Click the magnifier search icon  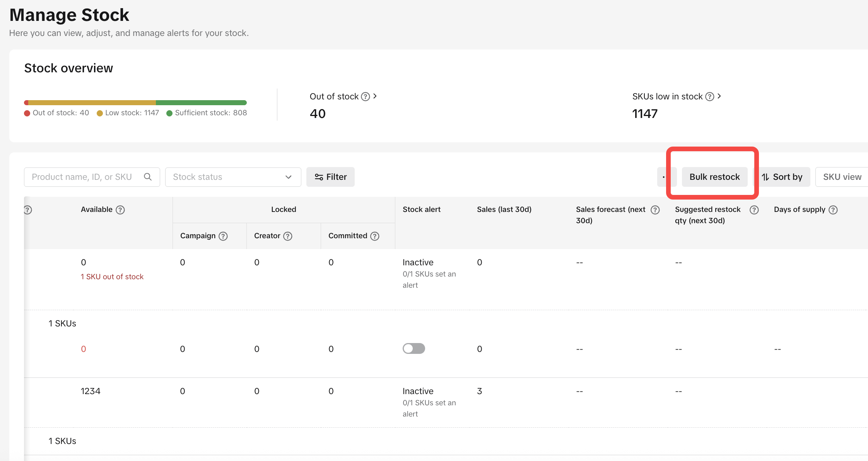point(148,177)
